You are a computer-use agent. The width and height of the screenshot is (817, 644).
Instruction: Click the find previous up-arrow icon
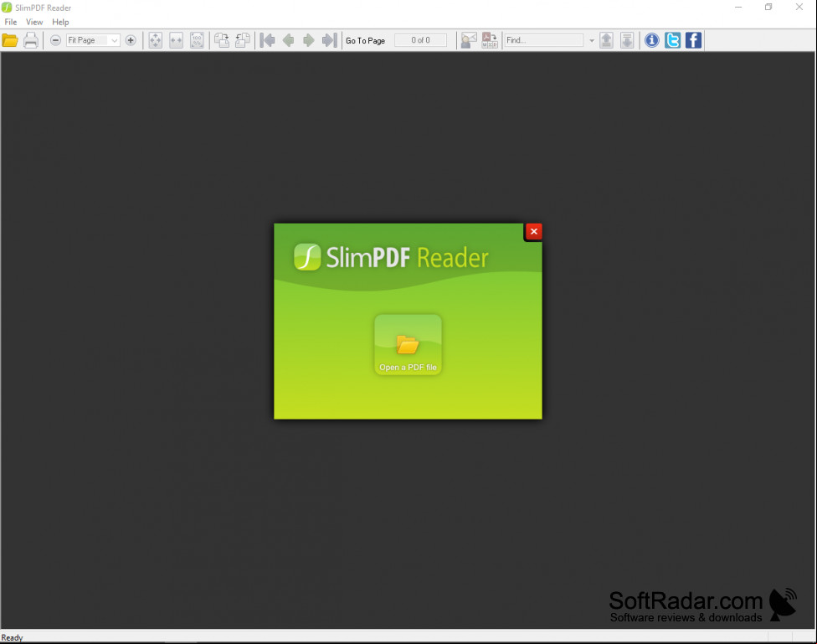(x=607, y=40)
